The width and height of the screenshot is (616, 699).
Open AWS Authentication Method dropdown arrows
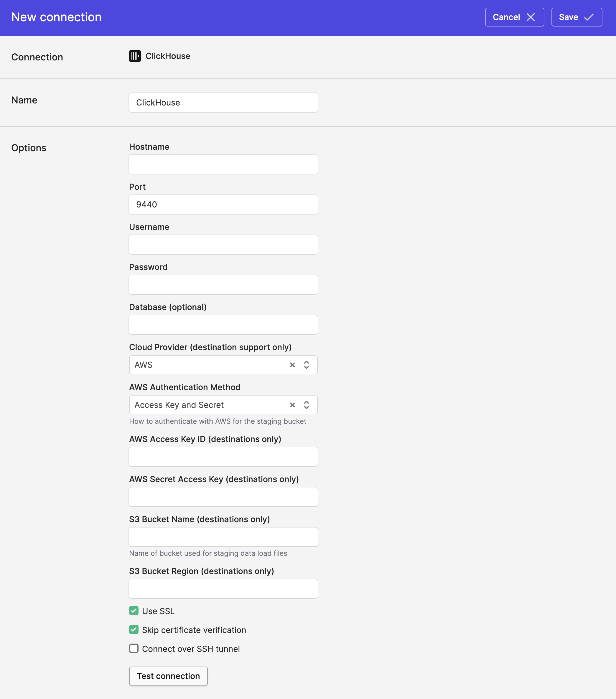[x=307, y=405]
